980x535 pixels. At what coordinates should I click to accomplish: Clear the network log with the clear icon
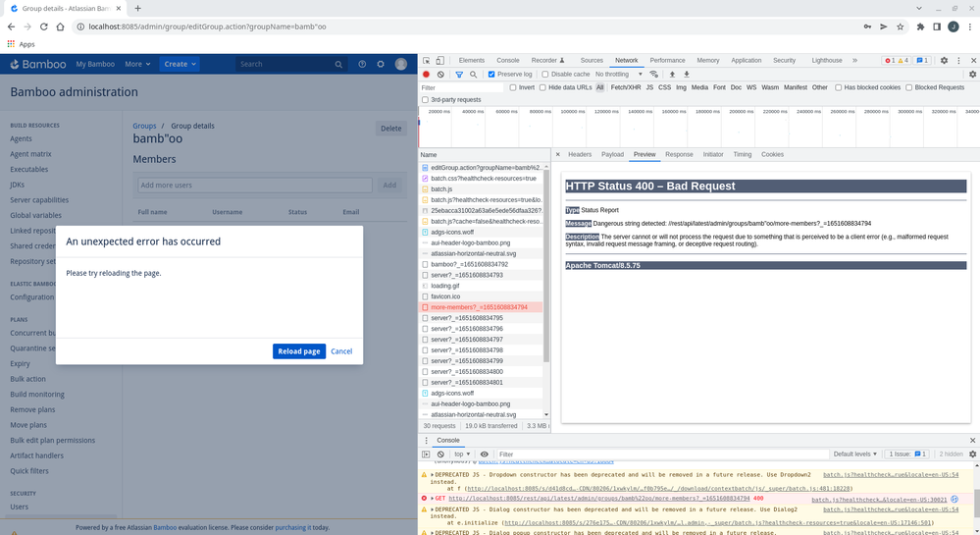(440, 75)
